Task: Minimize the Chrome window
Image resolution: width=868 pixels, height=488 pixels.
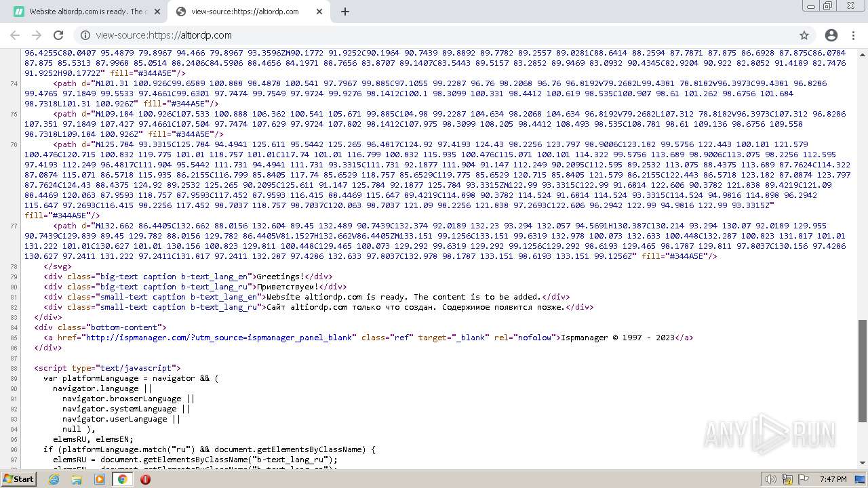Action: pos(810,5)
